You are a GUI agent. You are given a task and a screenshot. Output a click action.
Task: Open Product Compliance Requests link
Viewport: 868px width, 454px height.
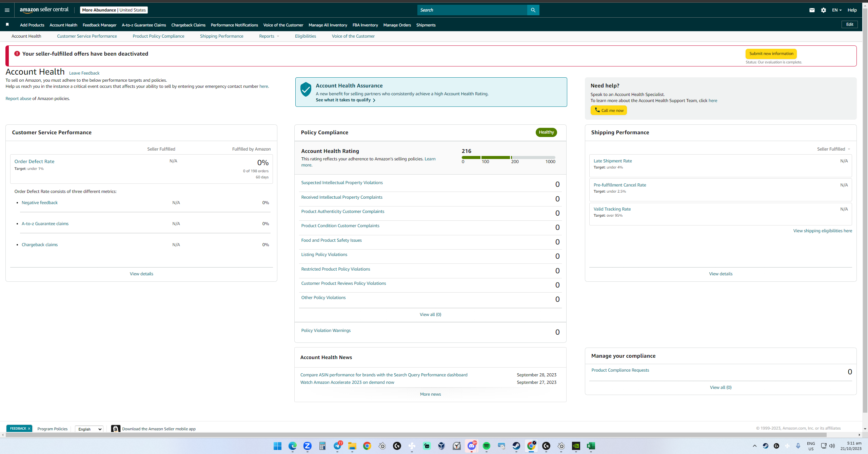coord(620,370)
